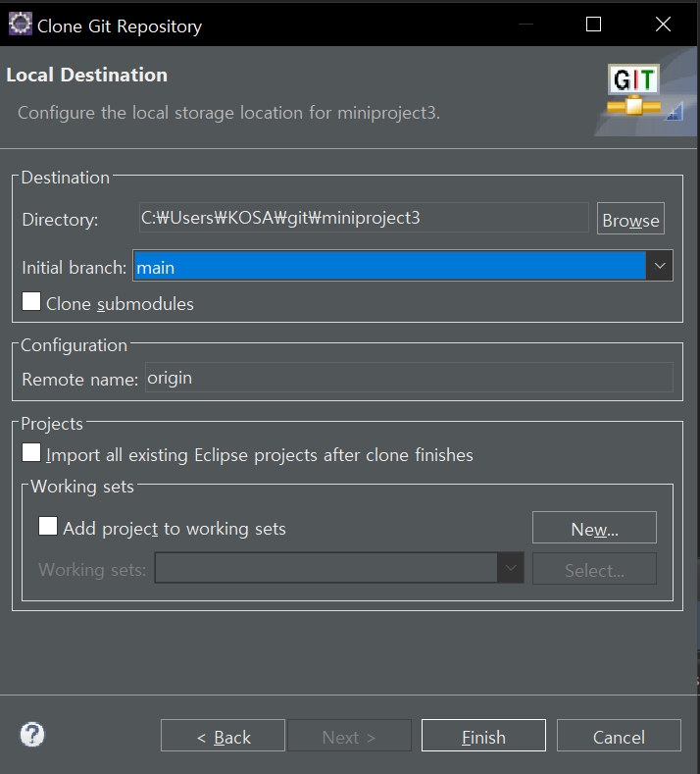Click the Eclipse icon in title bar
Viewport: 700px width, 774px height.
[x=21, y=24]
